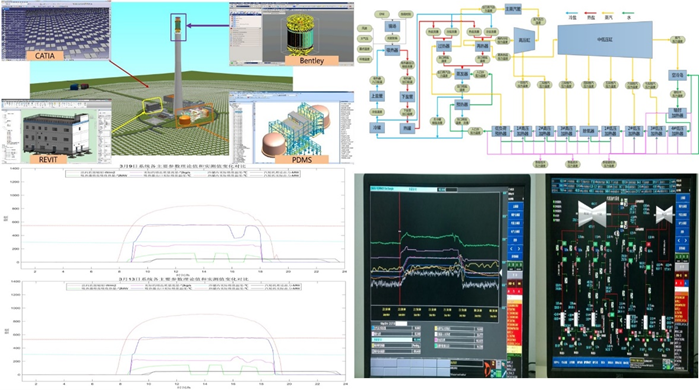Click the 除氧器 block in heater row
Viewport: 699px width, 390px height.
click(x=588, y=131)
